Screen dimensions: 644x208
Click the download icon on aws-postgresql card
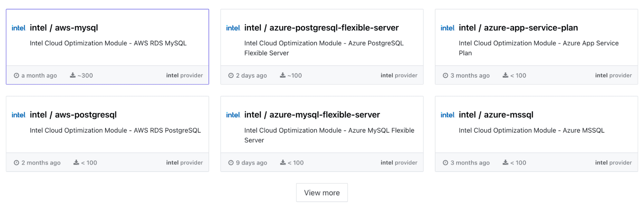pos(76,163)
